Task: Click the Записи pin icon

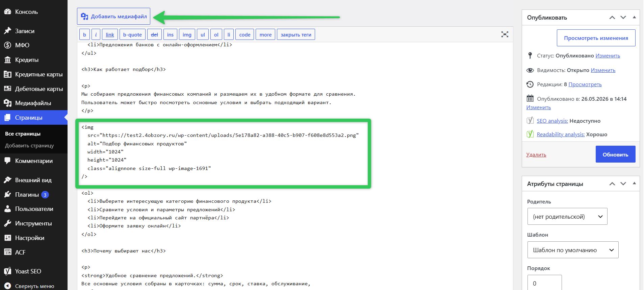Action: coord(7,31)
